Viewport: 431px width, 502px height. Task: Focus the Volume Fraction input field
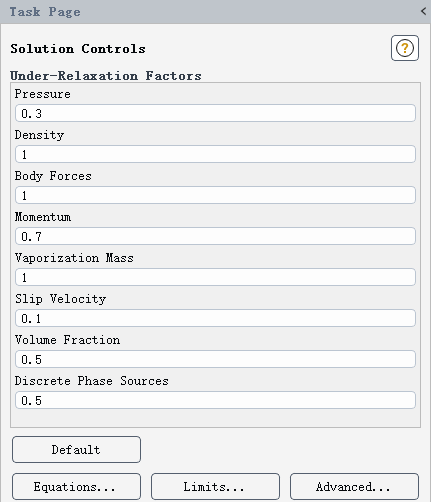point(215,359)
